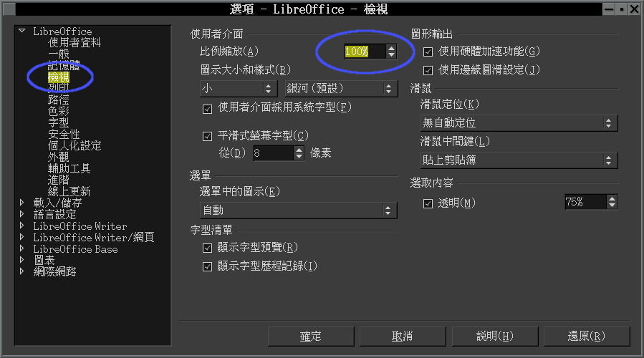Open the 安全性 options page
This screenshot has height=358, width=644.
point(64,134)
